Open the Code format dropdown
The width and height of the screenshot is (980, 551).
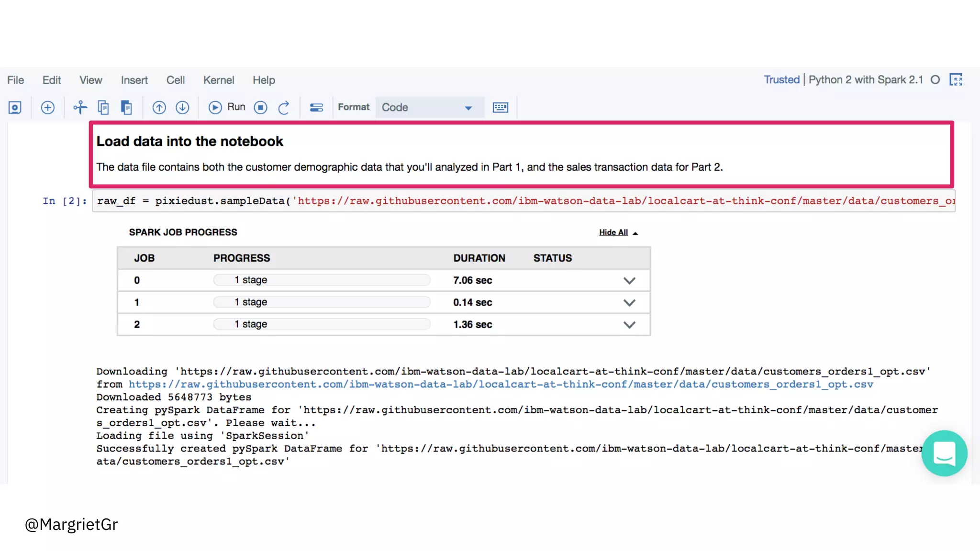tap(427, 108)
